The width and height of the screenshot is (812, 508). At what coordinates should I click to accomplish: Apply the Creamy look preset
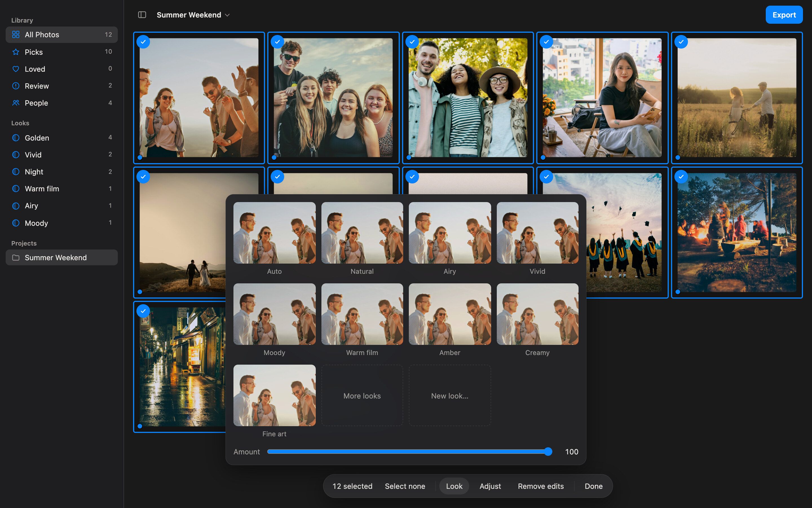point(538,314)
